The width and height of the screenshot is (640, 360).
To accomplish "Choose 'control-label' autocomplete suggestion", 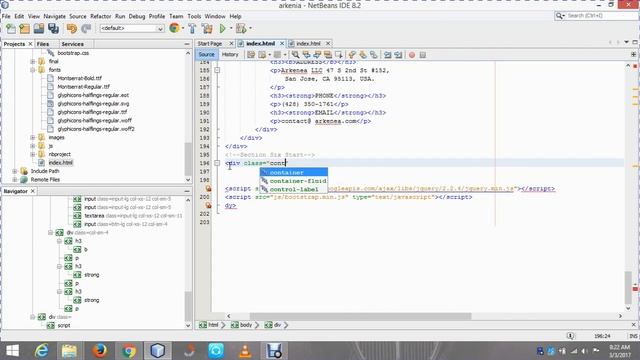I will (x=294, y=189).
